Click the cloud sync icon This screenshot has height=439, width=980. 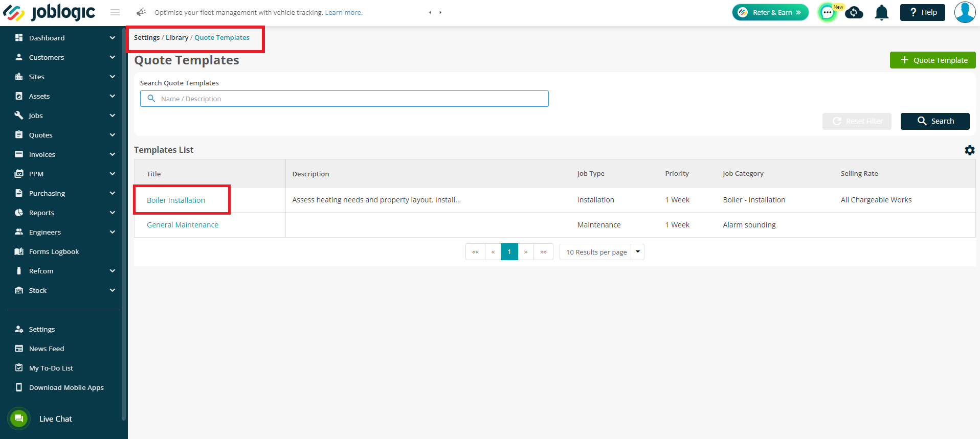(854, 12)
